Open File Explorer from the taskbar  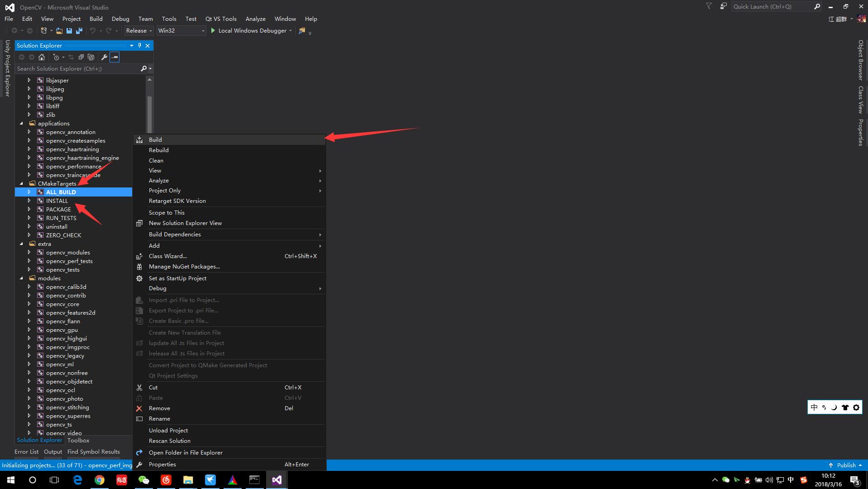[x=188, y=480]
